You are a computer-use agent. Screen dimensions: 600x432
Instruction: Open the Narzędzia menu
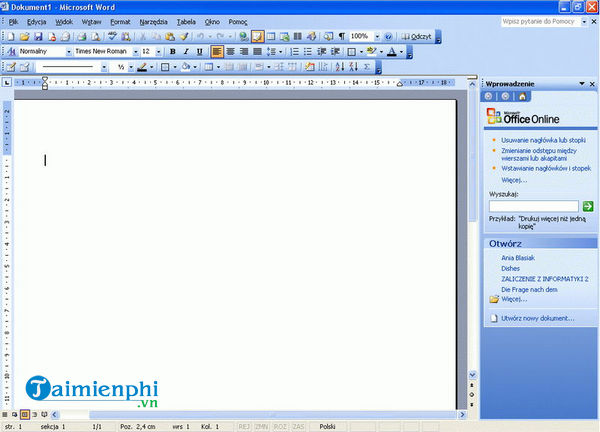click(x=153, y=22)
